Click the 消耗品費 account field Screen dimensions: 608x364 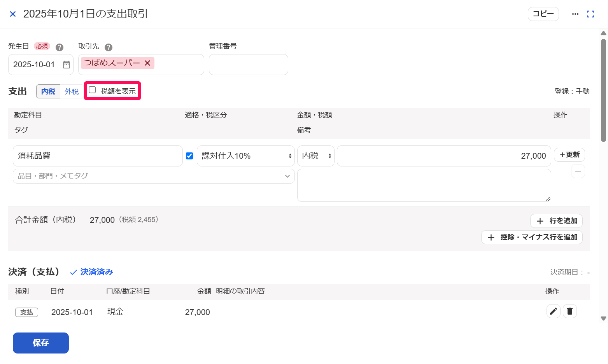coord(98,156)
